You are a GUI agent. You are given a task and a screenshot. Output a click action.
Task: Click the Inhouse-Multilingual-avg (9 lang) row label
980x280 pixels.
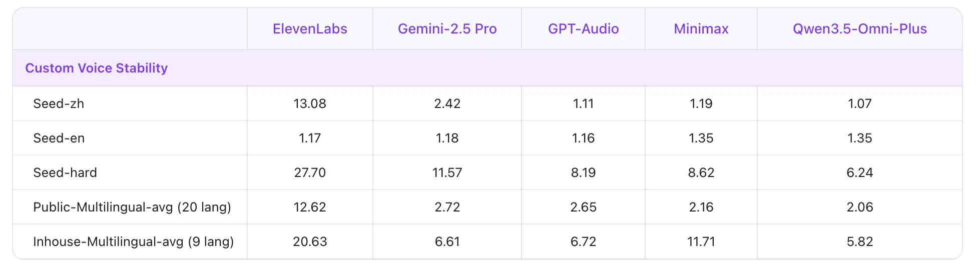[133, 241]
